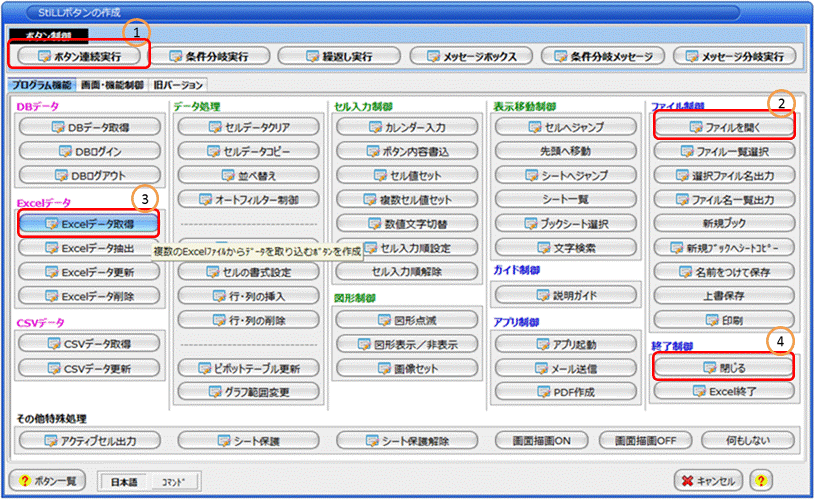Image resolution: width=815 pixels, height=500 pixels.
Task: Click the DBデータ取得 button
Action: click(x=90, y=127)
